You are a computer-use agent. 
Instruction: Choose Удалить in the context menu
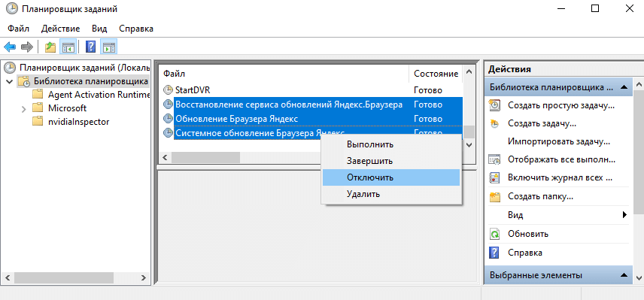coord(391,194)
